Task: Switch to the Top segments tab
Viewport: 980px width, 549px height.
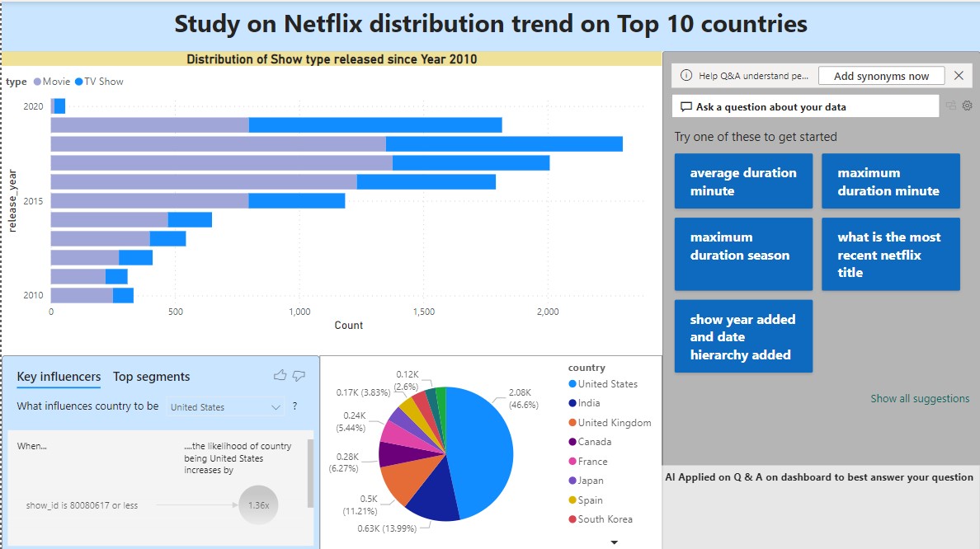Action: pyautogui.click(x=151, y=377)
